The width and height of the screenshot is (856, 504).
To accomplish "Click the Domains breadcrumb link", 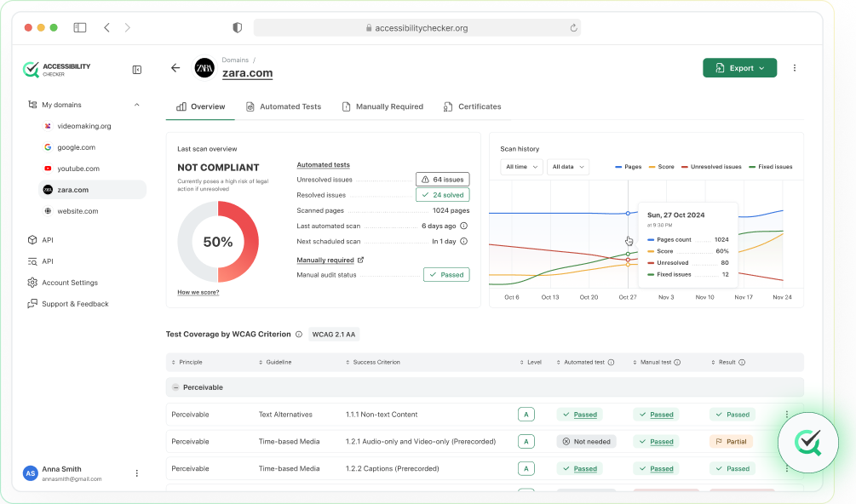I will pos(235,60).
